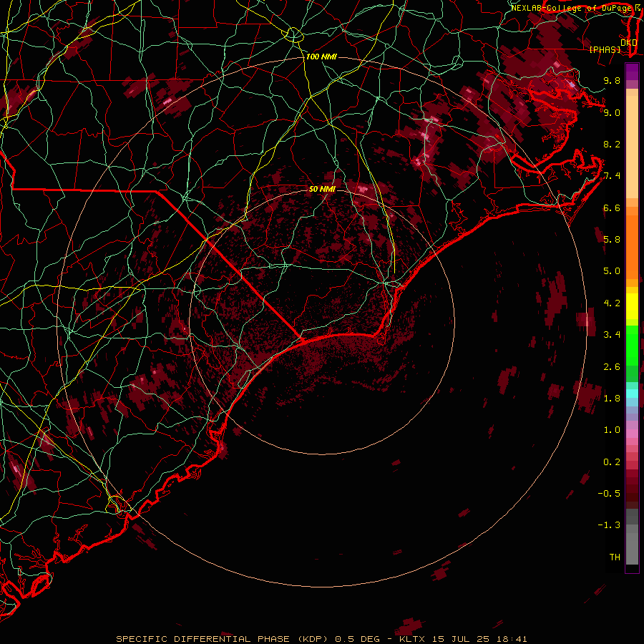The image size is (644, 644).
Task: Click the 5.8 value on the scale
Action: pyautogui.click(x=612, y=239)
